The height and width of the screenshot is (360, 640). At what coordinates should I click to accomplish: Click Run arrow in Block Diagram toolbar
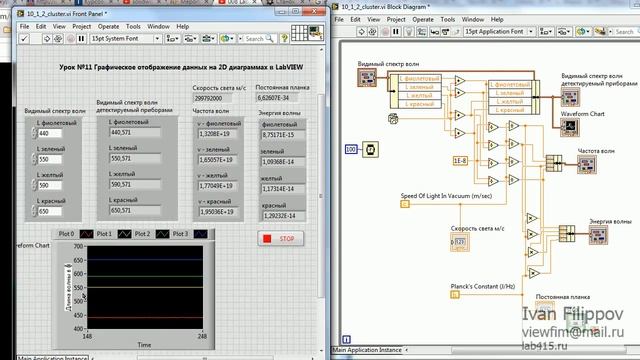[x=362, y=31]
